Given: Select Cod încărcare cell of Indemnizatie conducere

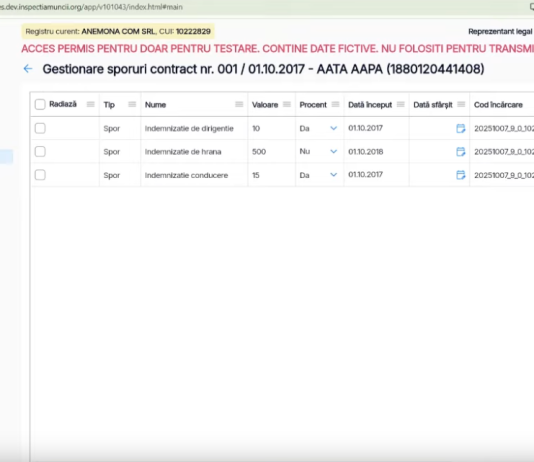Looking at the screenshot, I should coord(502,175).
